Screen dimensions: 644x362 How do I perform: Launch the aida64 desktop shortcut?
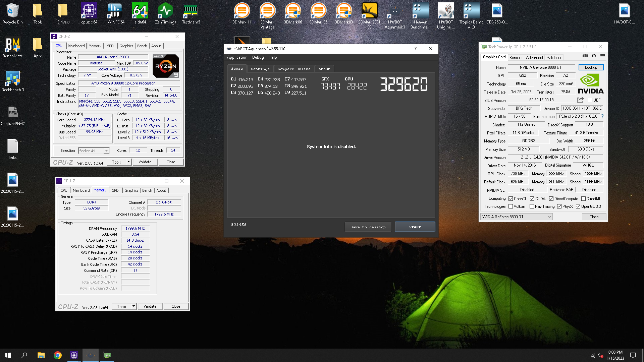click(140, 14)
